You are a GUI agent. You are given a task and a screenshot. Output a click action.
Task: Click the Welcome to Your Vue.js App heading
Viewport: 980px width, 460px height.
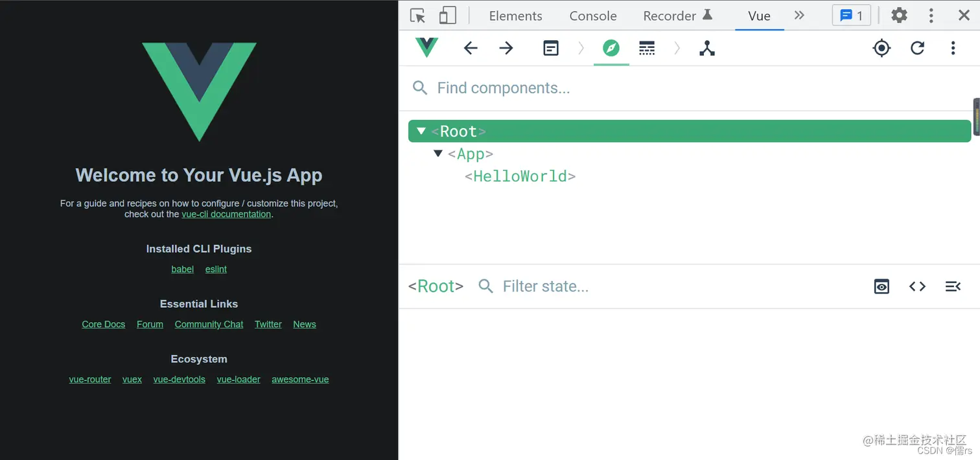click(199, 176)
